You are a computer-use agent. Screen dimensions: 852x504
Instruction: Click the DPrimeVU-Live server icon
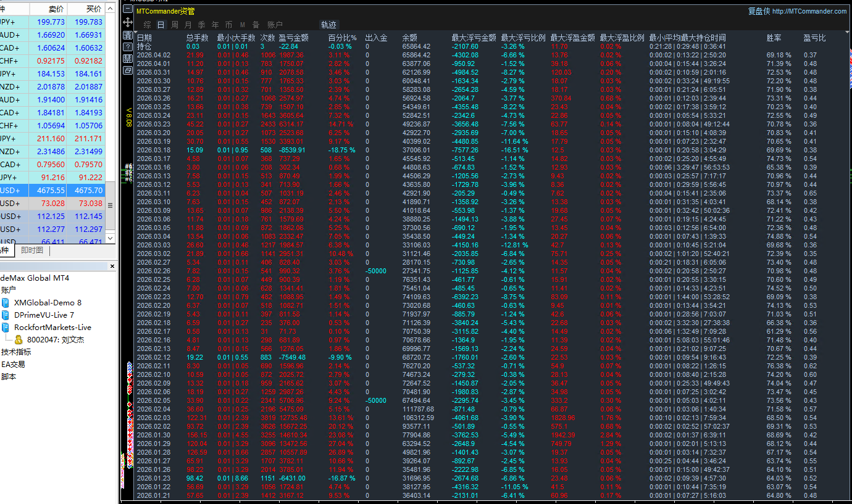(6, 315)
